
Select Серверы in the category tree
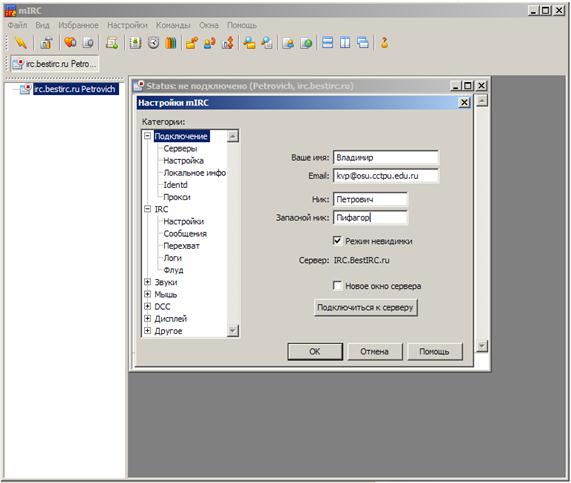[180, 148]
